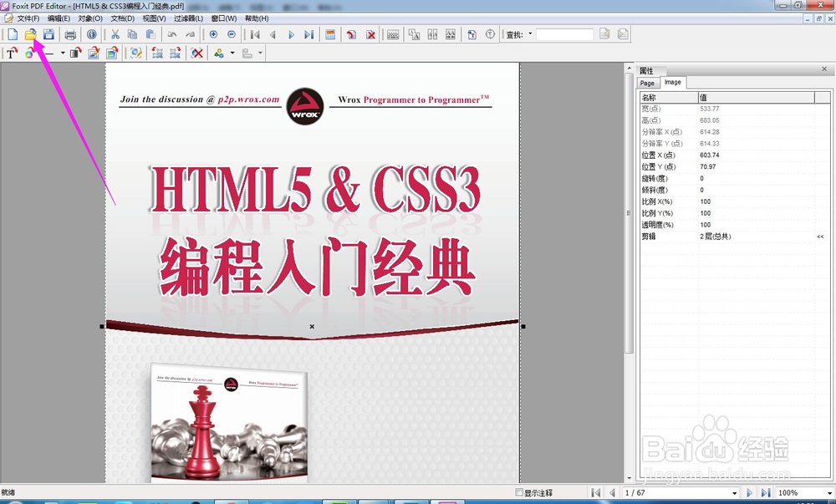Go to previous page in top toolbar
This screenshot has height=504, width=836.
point(273,34)
